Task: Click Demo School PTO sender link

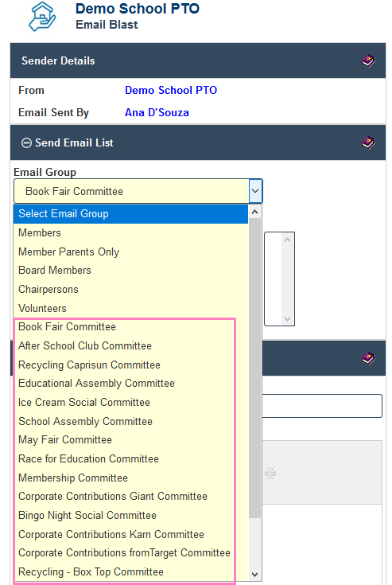Action: click(171, 90)
